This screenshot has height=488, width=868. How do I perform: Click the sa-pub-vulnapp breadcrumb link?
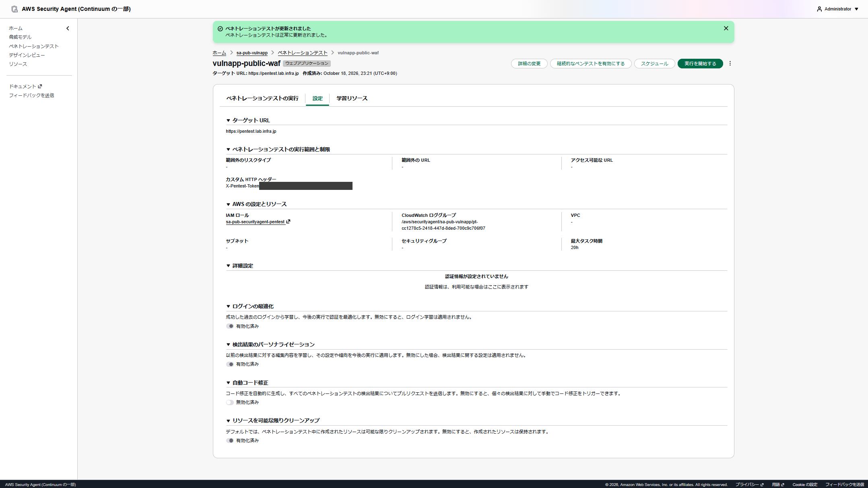tap(252, 53)
